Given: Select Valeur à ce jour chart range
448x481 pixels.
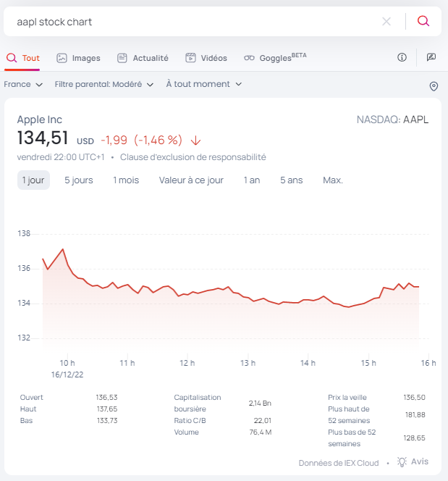Looking at the screenshot, I should pyautogui.click(x=191, y=180).
